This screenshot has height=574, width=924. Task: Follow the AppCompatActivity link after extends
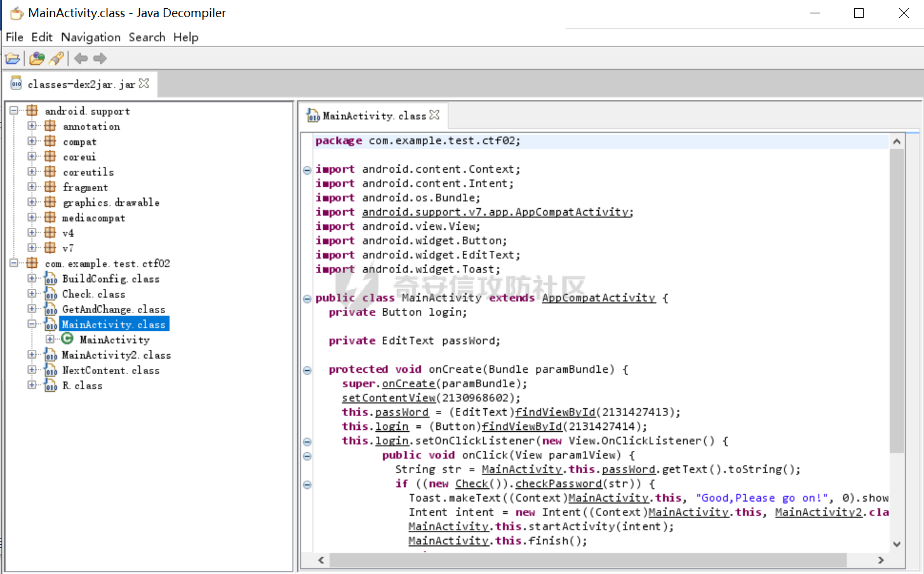click(x=598, y=298)
